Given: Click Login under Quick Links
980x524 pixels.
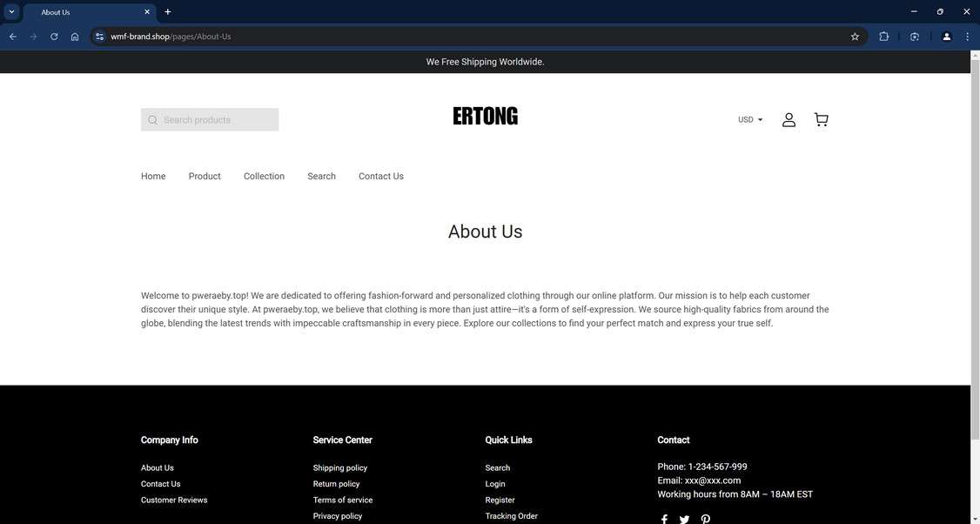Looking at the screenshot, I should pos(495,484).
